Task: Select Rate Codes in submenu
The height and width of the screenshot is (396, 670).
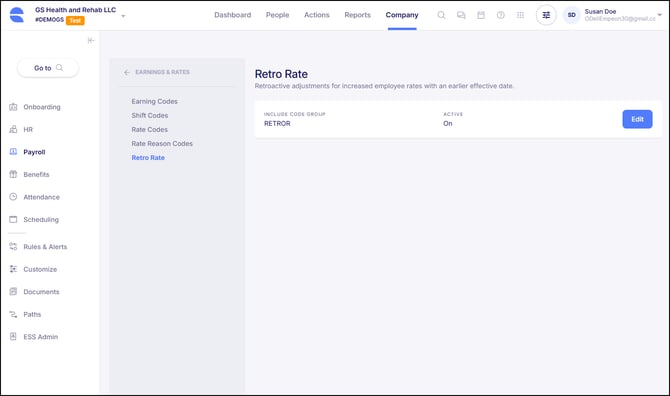Action: (x=150, y=129)
